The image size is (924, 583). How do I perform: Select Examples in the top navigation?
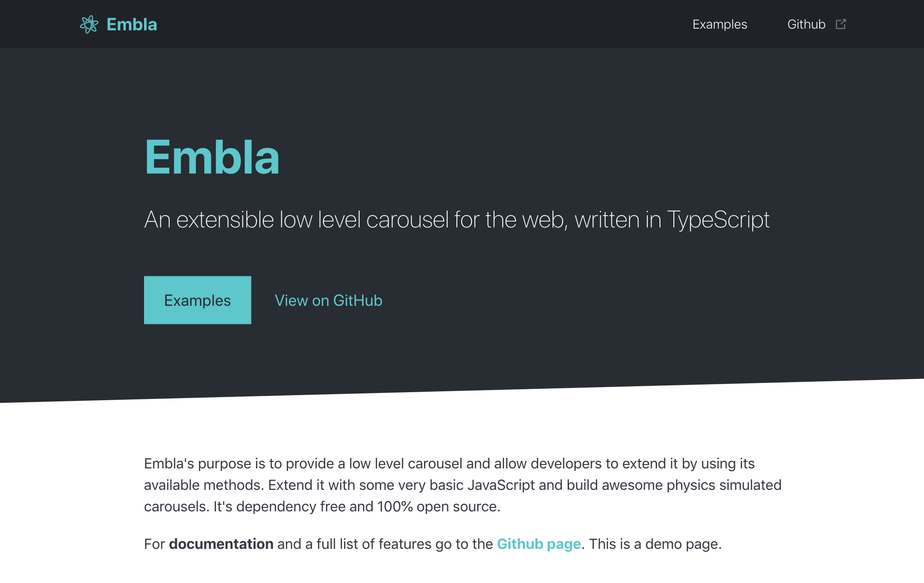(x=720, y=24)
